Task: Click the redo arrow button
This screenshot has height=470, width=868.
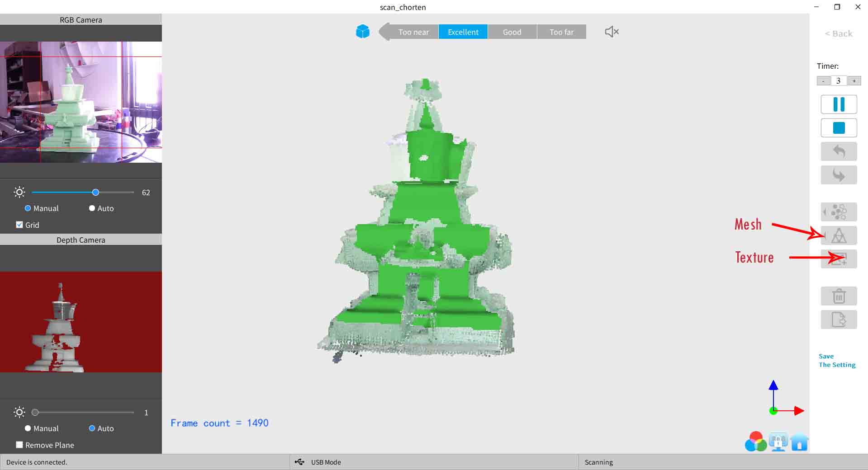Action: tap(839, 175)
